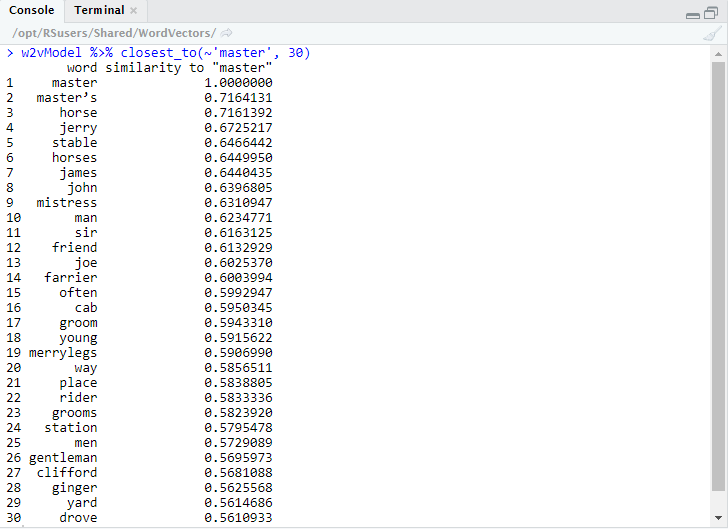Screen dimensions: 728x529
Task: Click the word 'mistress' in row 9
Action: tap(67, 203)
